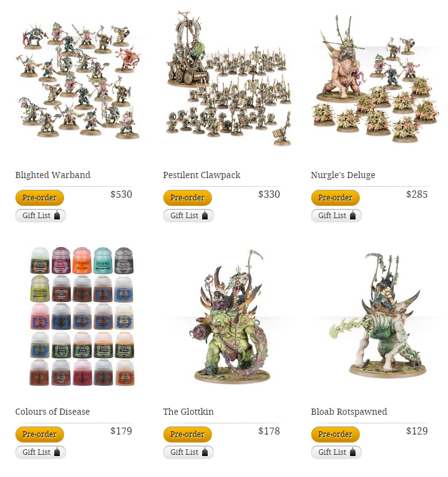The width and height of the screenshot is (448, 477).
Task: Open the Pestilent Clawpack product image
Action: [229, 78]
